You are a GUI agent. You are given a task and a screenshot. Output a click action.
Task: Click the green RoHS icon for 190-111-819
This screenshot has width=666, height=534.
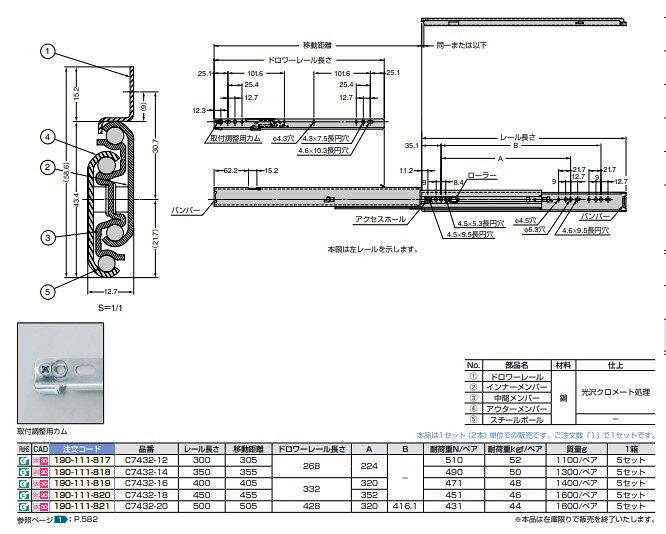click(24, 483)
